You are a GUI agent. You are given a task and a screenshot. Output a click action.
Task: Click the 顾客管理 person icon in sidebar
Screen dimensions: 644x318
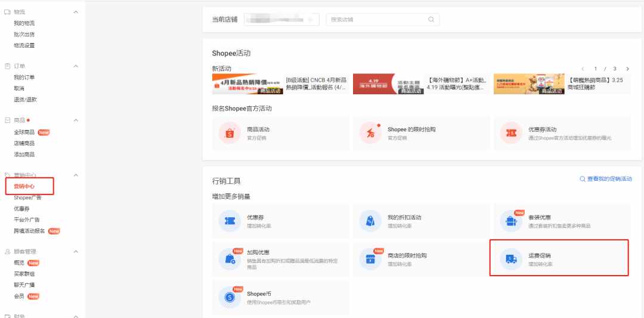tap(7, 251)
